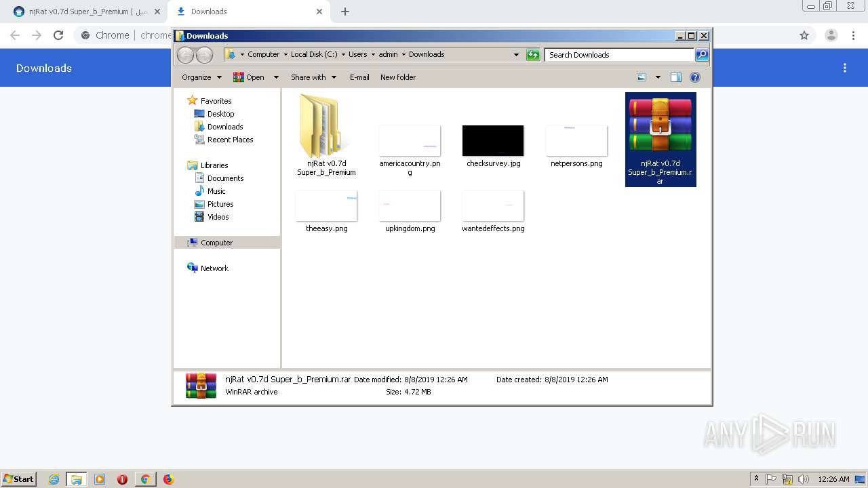
Task: Launch media player from the taskbar
Action: coord(100,479)
